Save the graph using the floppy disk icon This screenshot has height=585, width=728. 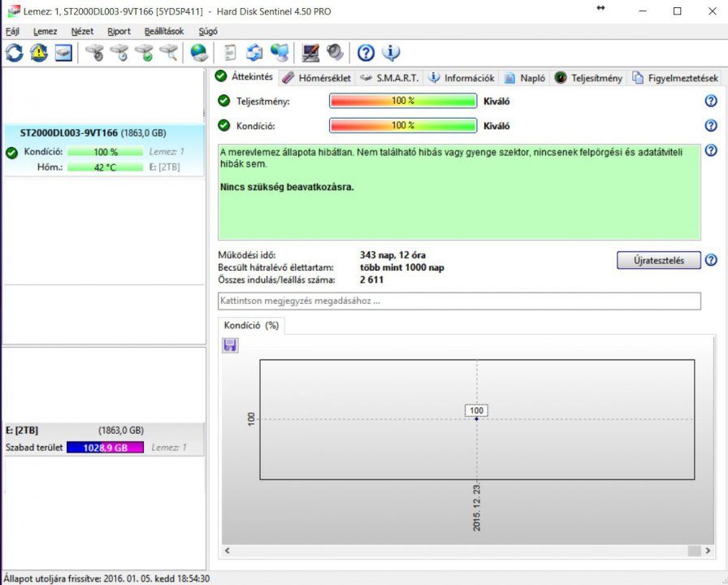[x=230, y=346]
